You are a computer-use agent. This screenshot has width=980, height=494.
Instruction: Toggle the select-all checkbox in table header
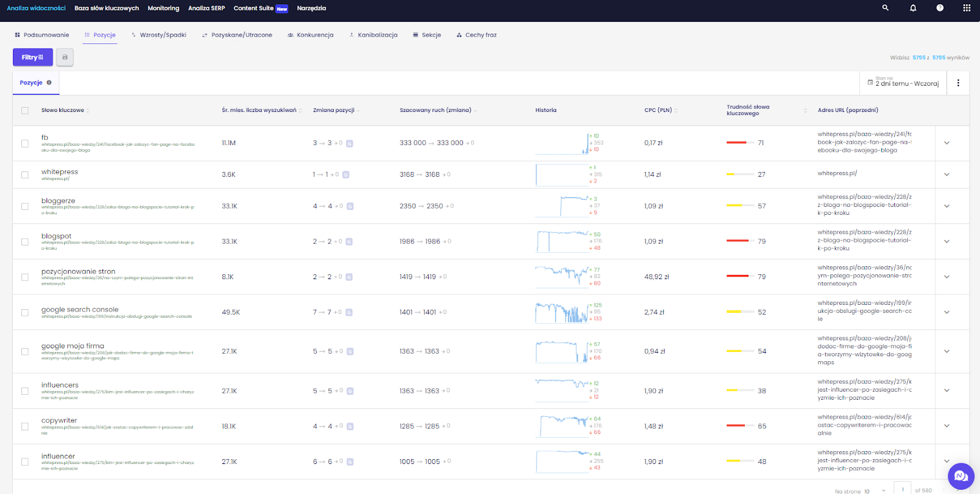click(25, 111)
